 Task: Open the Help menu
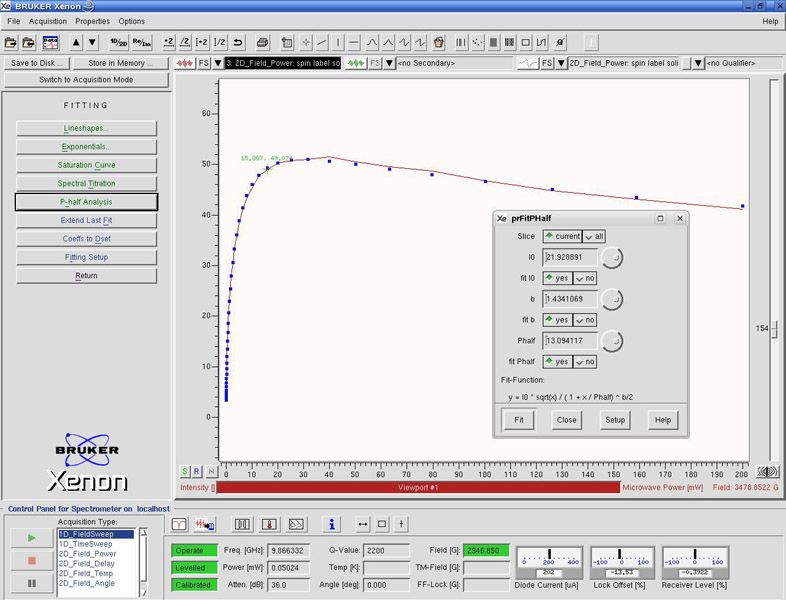(770, 21)
